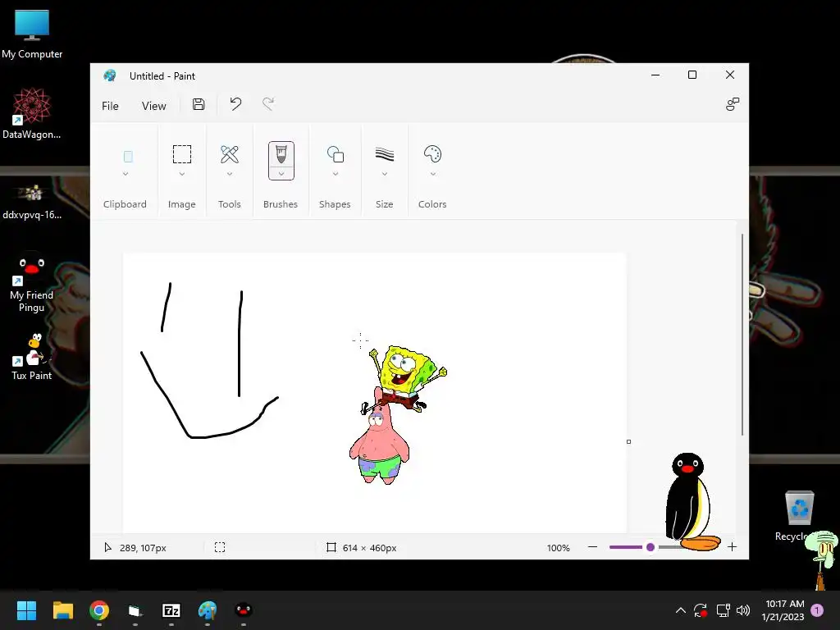
Task: Undo the last Paint action
Action: click(x=235, y=104)
